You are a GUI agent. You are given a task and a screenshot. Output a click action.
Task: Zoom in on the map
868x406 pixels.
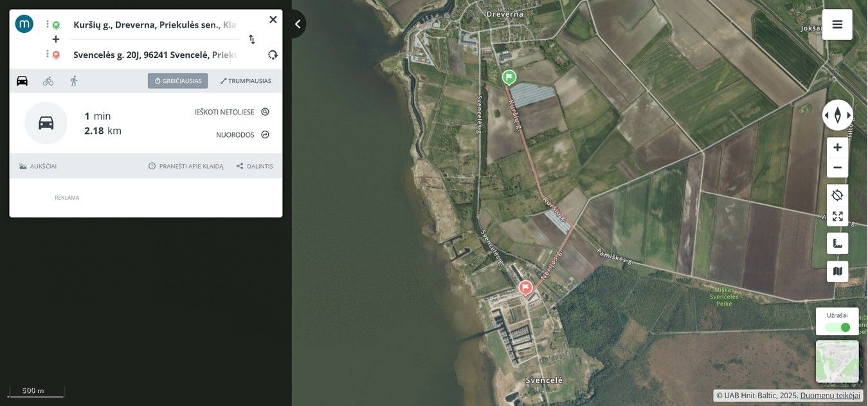click(x=837, y=147)
